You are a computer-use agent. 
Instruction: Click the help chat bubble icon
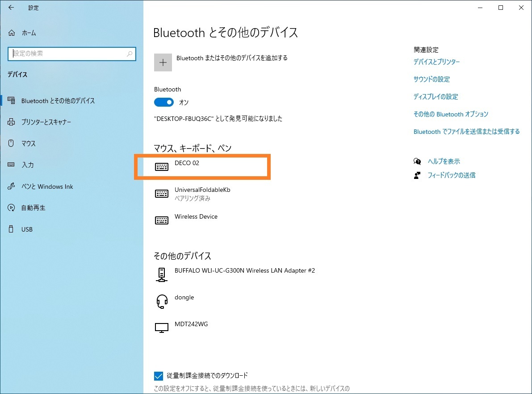(x=417, y=161)
